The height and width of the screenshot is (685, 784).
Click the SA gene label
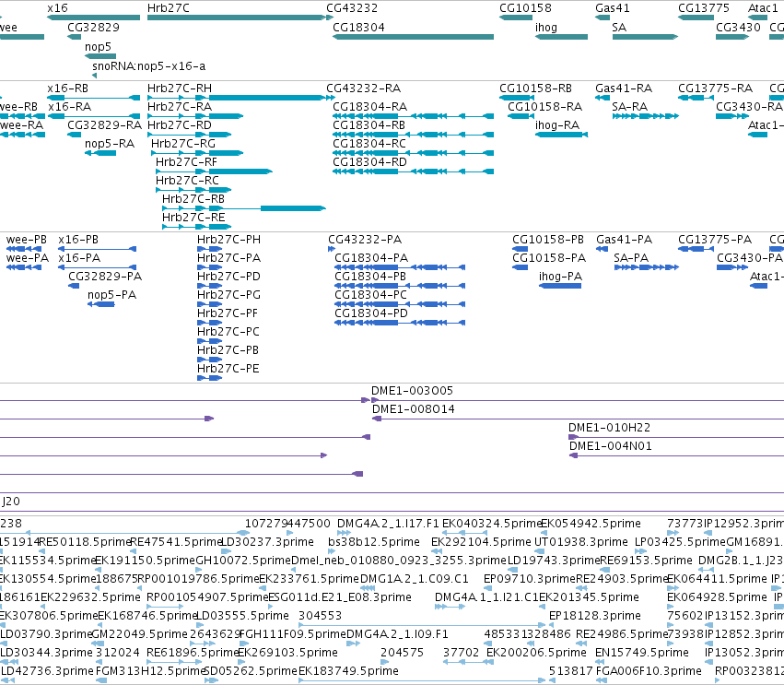point(619,27)
